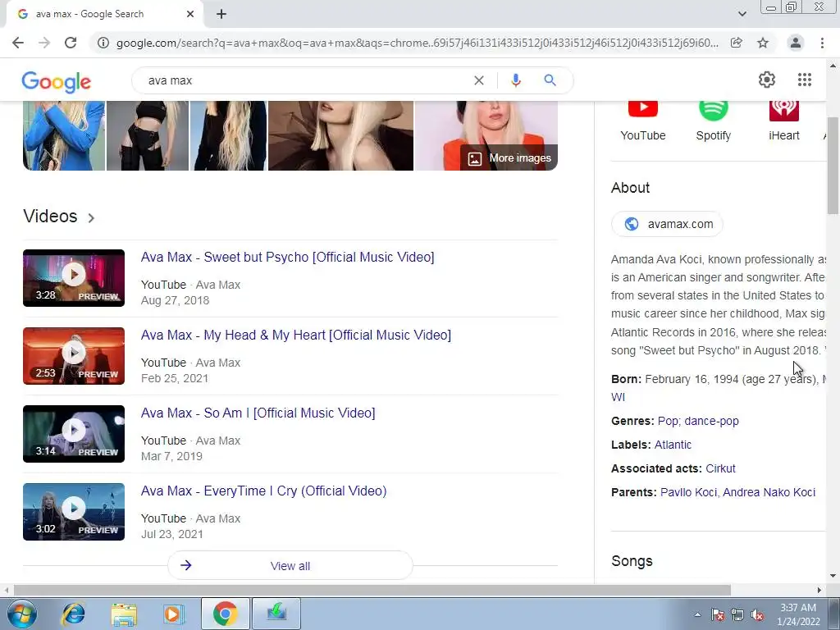Screen dimensions: 840x630
Task: Open the Google logo homepage link
Action: 57,81
